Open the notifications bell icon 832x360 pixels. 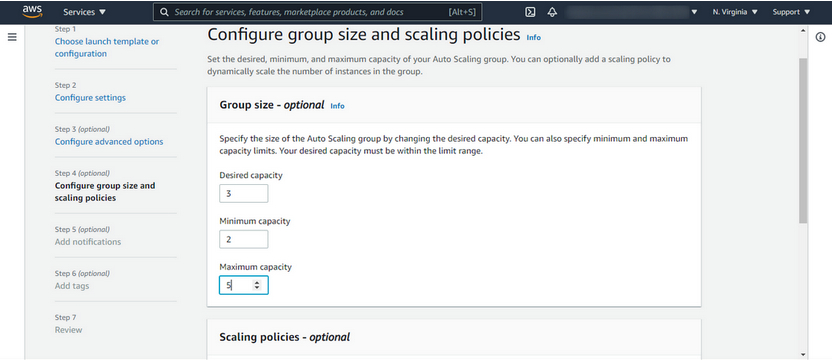click(x=552, y=12)
